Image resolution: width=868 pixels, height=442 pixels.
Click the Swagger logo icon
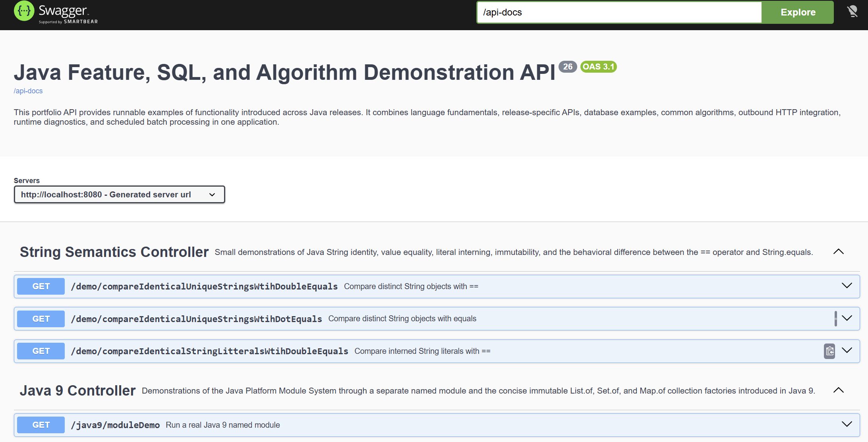24,11
